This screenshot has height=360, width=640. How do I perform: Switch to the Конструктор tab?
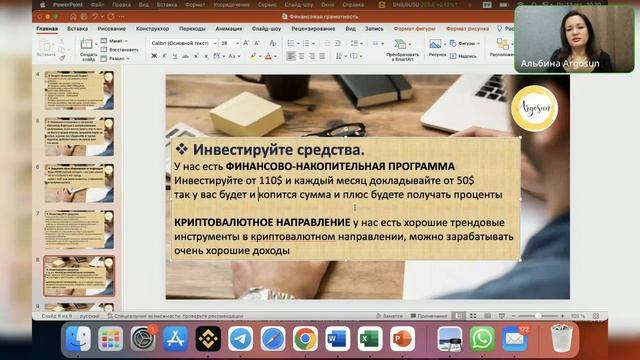pos(152,29)
